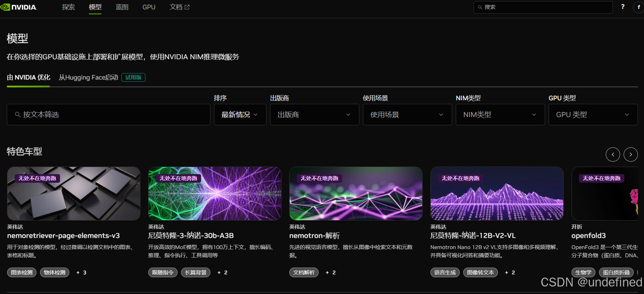The width and height of the screenshot is (644, 294).
Task: Click the 试用版 badge
Action: [x=133, y=77]
